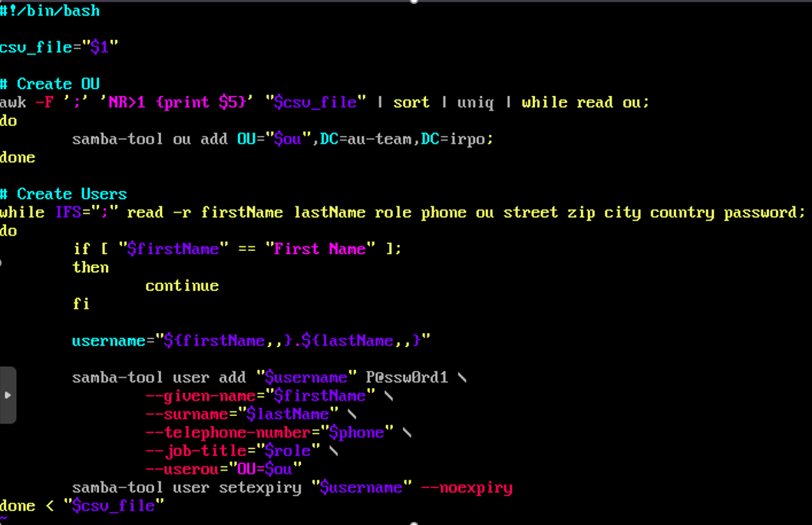Click 'street' in the read variable list
Viewport: 812px width, 525px height.
click(530, 212)
